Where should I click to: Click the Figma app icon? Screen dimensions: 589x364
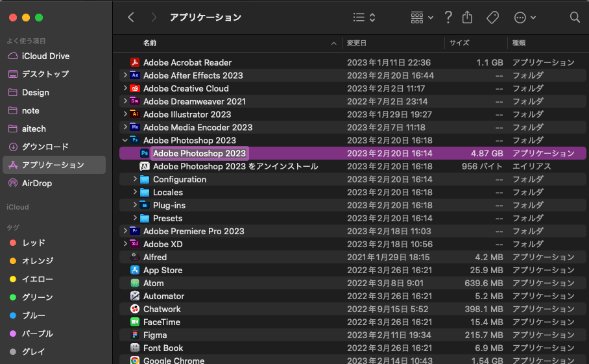[x=135, y=335]
